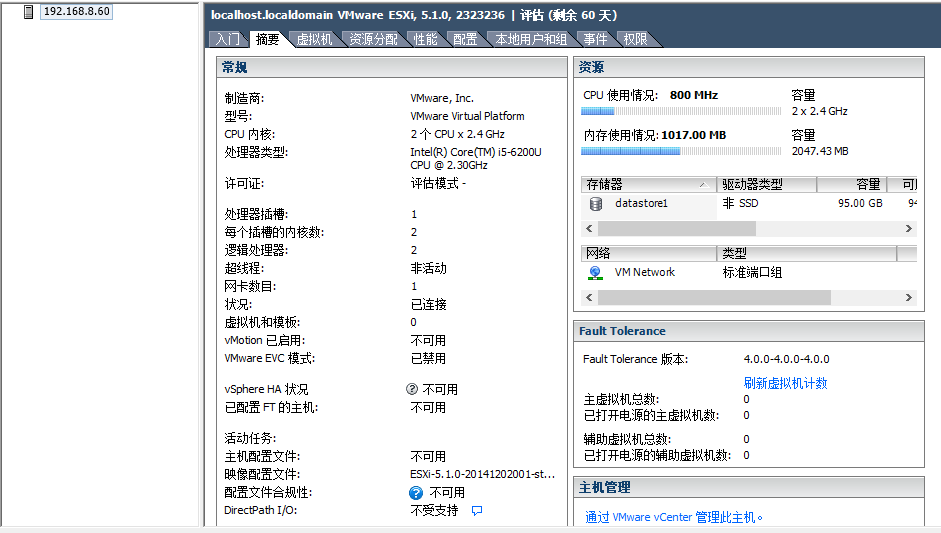This screenshot has width=941, height=533.
Task: Click the 1017.00 MB memory value
Action: pyautogui.click(x=694, y=135)
